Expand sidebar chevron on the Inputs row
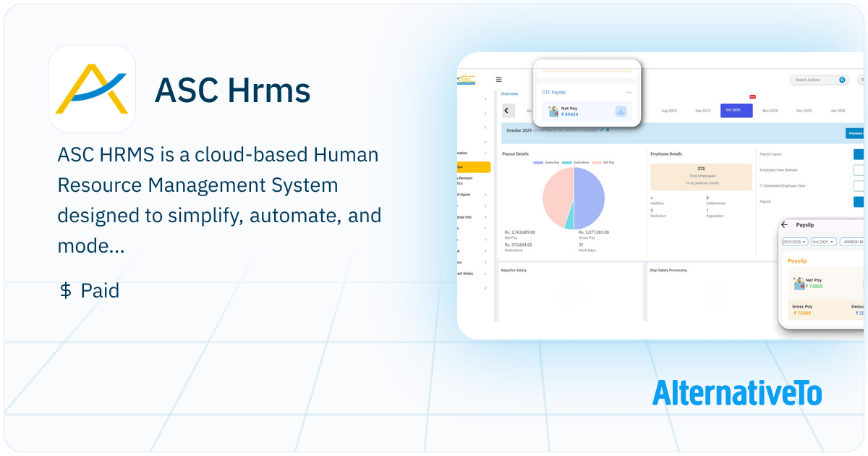This screenshot has height=456, width=868. tap(485, 195)
